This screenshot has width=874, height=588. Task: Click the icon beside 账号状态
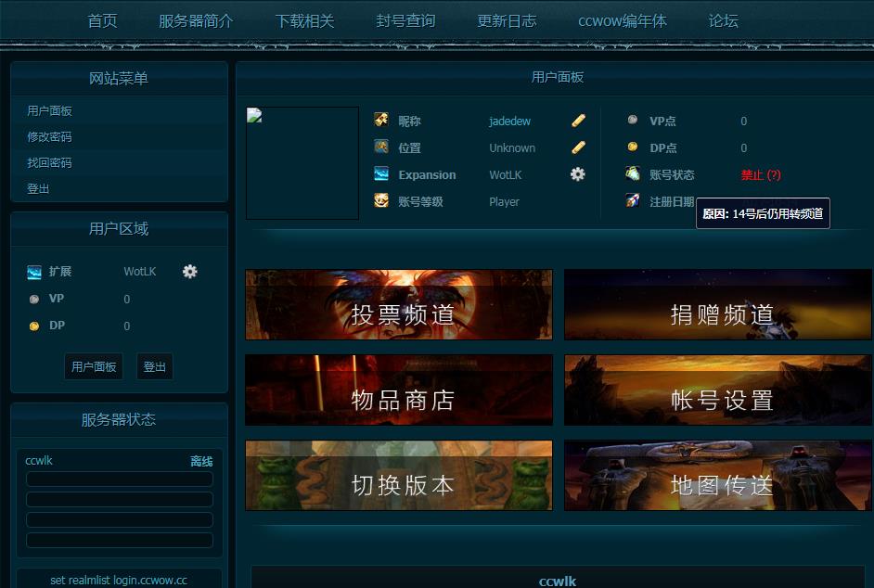point(634,173)
